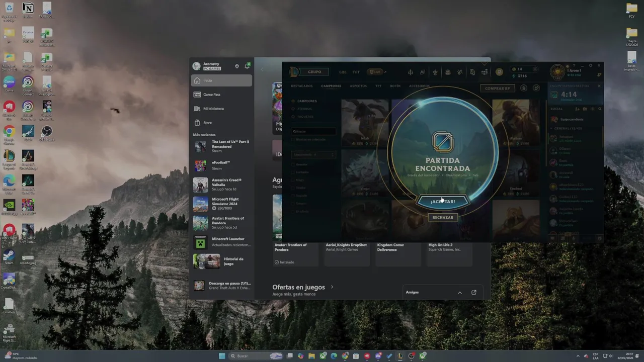Select Microsoft Flight Simulator 2024 entry
Image resolution: width=644 pixels, height=362 pixels.
coord(222,204)
